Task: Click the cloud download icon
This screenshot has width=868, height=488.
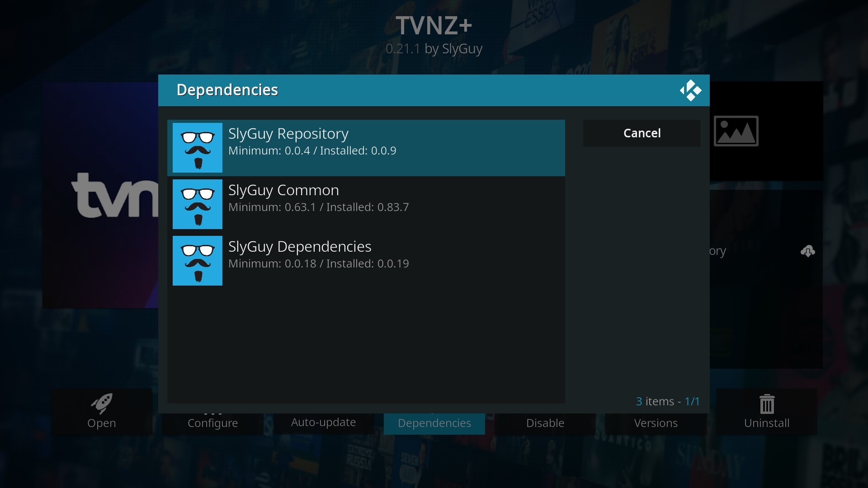Action: tap(807, 251)
